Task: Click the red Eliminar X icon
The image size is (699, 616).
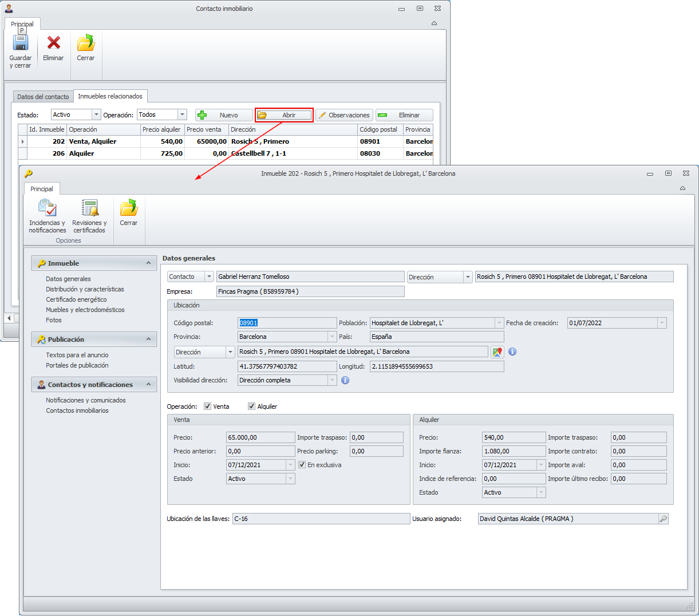Action: click(53, 44)
